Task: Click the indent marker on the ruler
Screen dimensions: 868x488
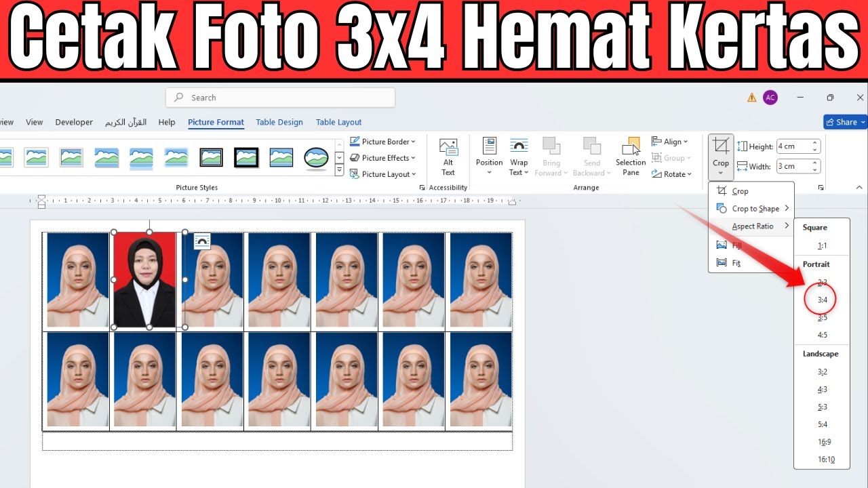Action: (x=41, y=201)
